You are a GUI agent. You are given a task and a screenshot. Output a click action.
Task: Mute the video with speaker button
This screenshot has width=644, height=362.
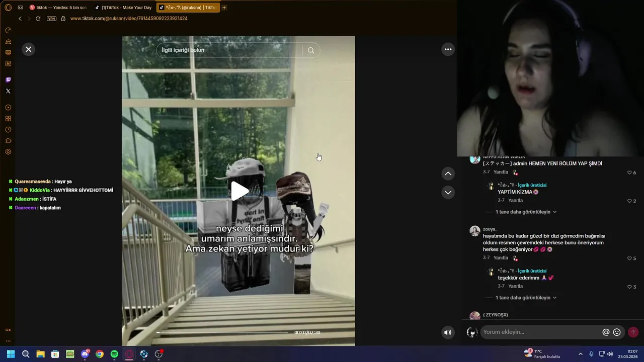pos(448,332)
